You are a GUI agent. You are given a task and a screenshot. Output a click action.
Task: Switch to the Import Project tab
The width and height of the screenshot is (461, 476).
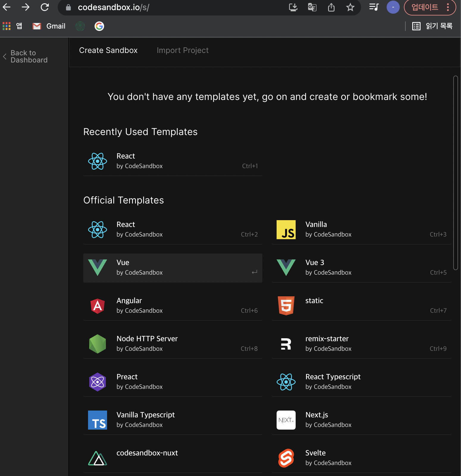[x=183, y=50]
